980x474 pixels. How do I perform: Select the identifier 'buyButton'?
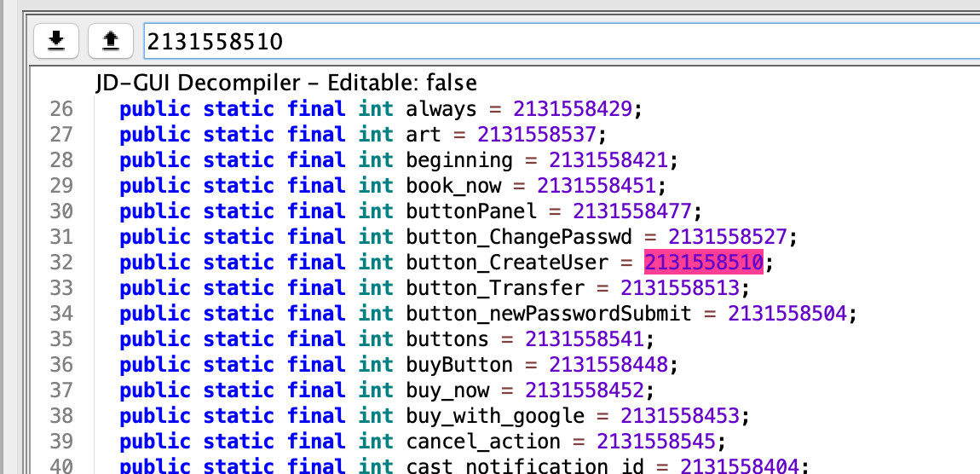[459, 365]
